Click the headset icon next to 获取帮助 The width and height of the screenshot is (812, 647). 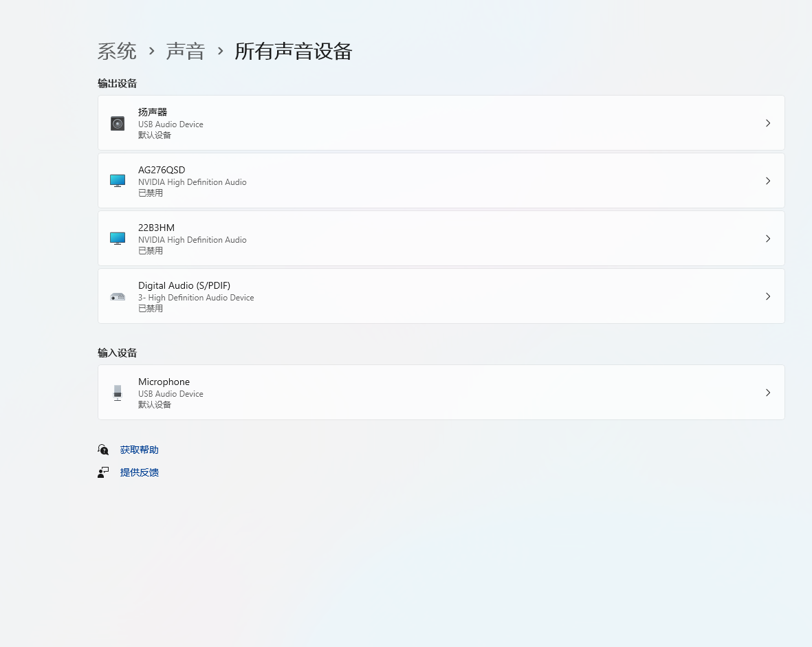(103, 449)
